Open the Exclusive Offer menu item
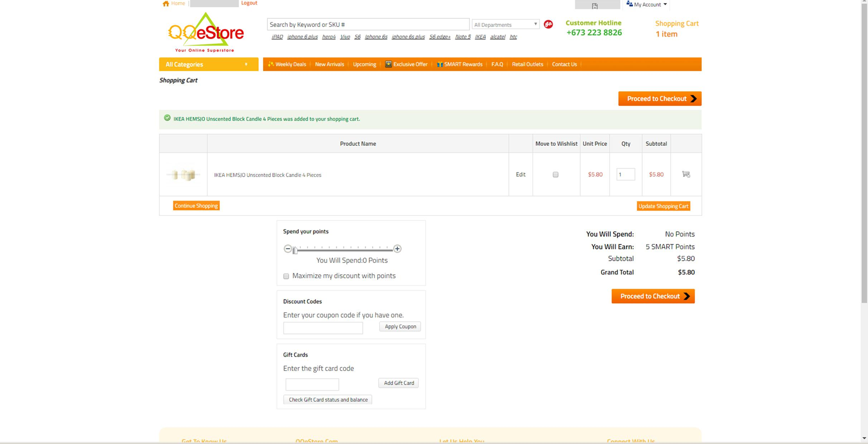This screenshot has width=868, height=444. point(410,64)
